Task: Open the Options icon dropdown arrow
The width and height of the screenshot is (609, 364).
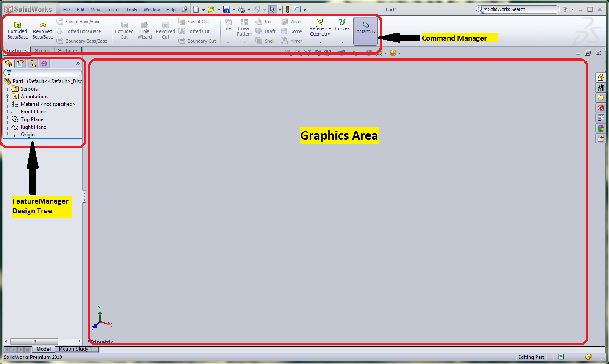Action: pos(304,10)
